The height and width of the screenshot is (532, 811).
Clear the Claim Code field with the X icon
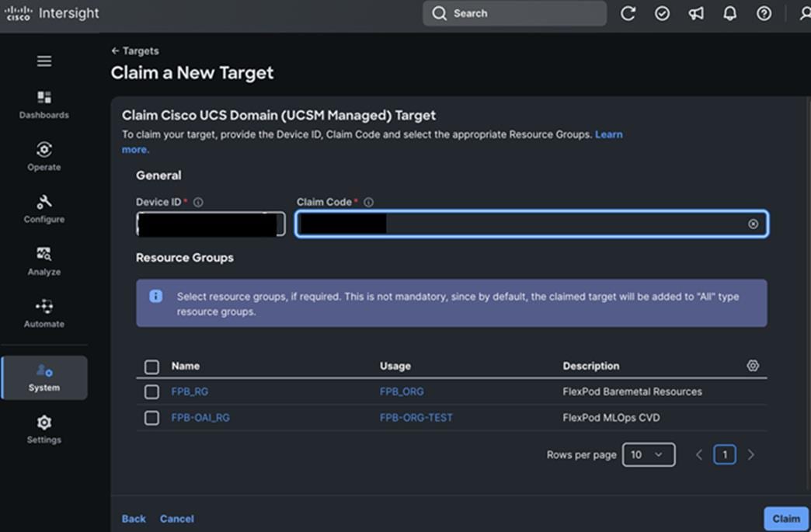coord(753,224)
